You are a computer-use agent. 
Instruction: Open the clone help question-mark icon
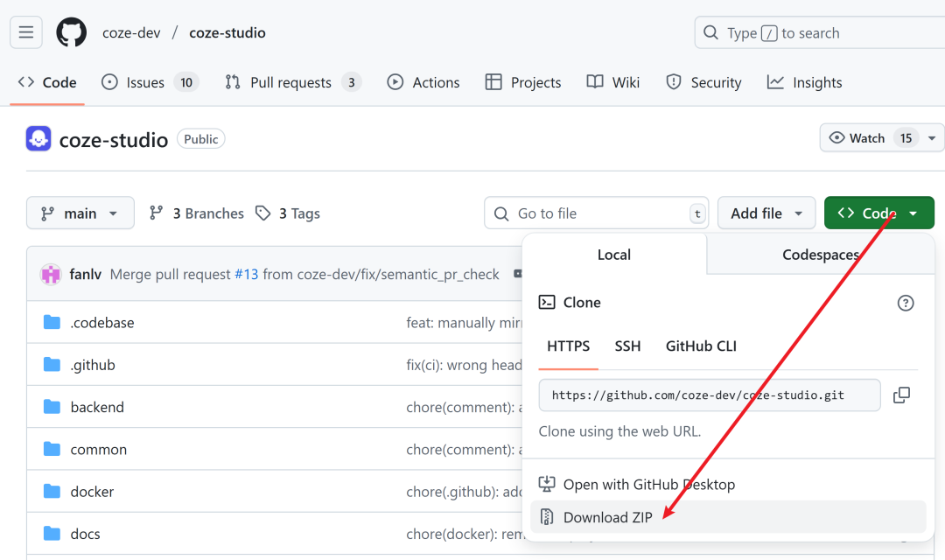click(x=906, y=303)
